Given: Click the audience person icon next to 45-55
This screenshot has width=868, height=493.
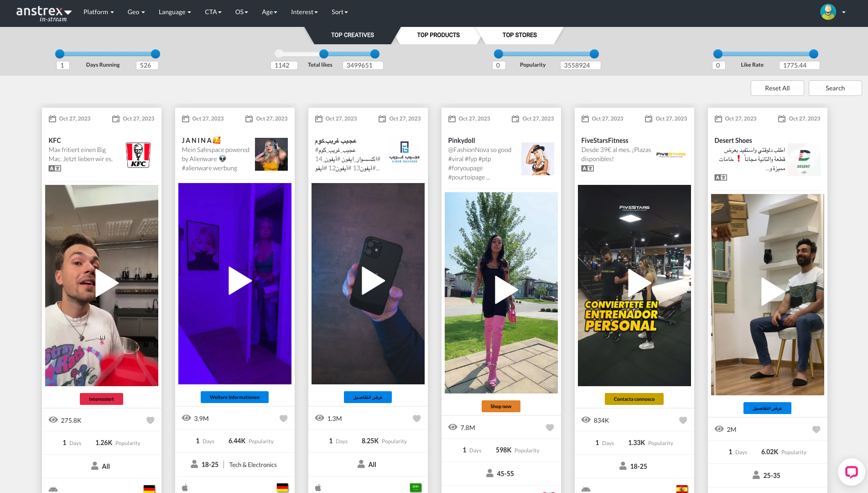Looking at the screenshot, I should pyautogui.click(x=490, y=473).
